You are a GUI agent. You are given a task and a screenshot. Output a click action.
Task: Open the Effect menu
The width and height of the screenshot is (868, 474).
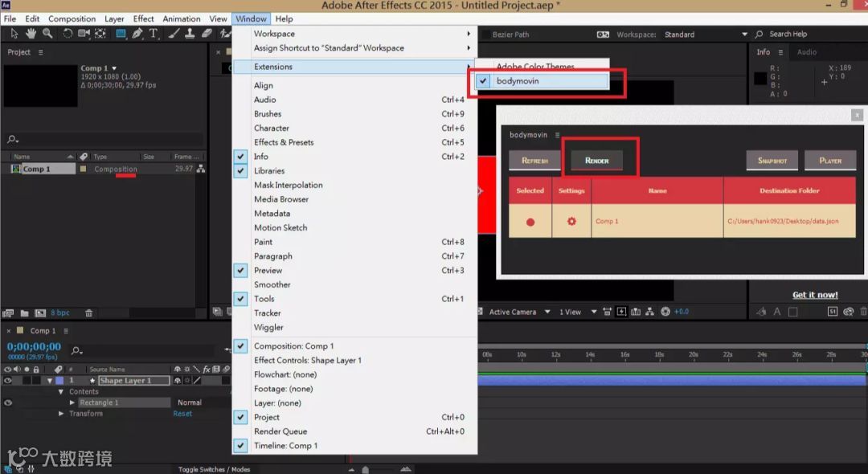click(x=143, y=18)
